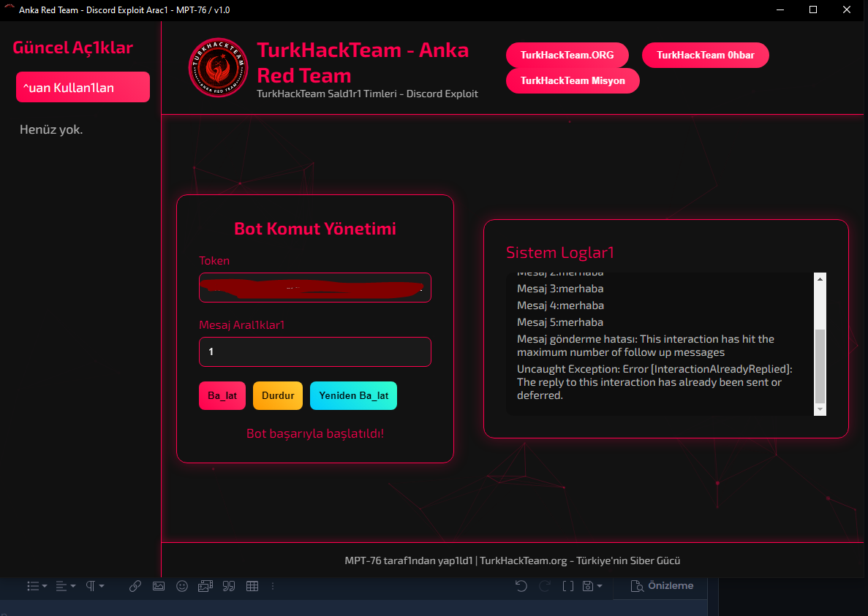This screenshot has width=868, height=616.
Task: Click the 'Mesaj 4:merhaba' log line
Action: click(560, 305)
